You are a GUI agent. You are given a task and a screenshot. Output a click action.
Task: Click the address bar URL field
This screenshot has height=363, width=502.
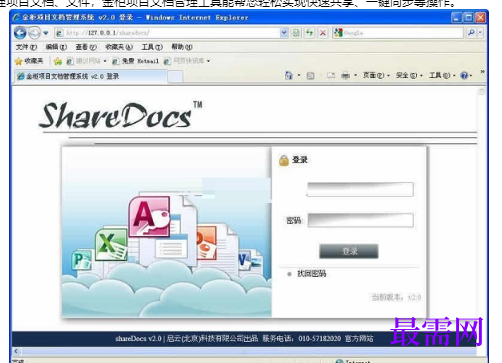click(167, 33)
